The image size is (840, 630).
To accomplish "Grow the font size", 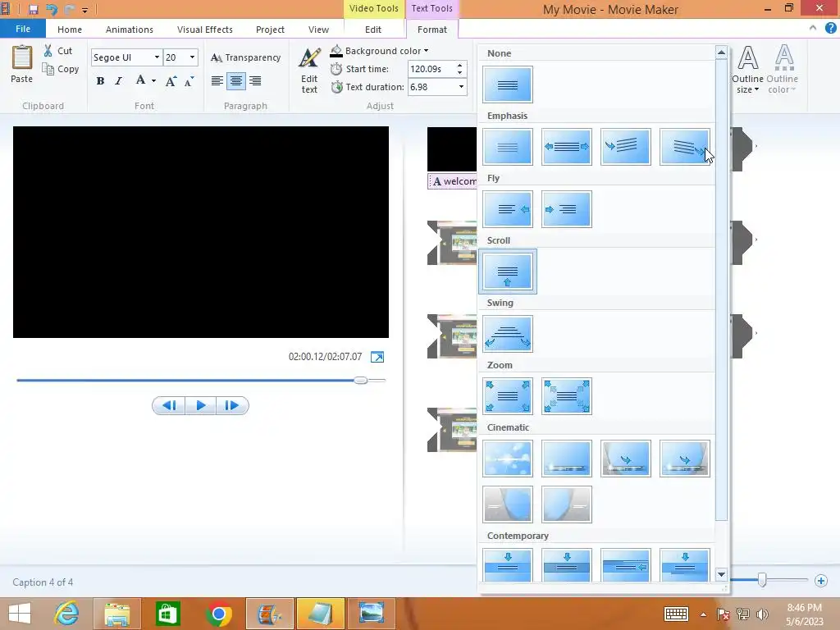I will (x=171, y=81).
